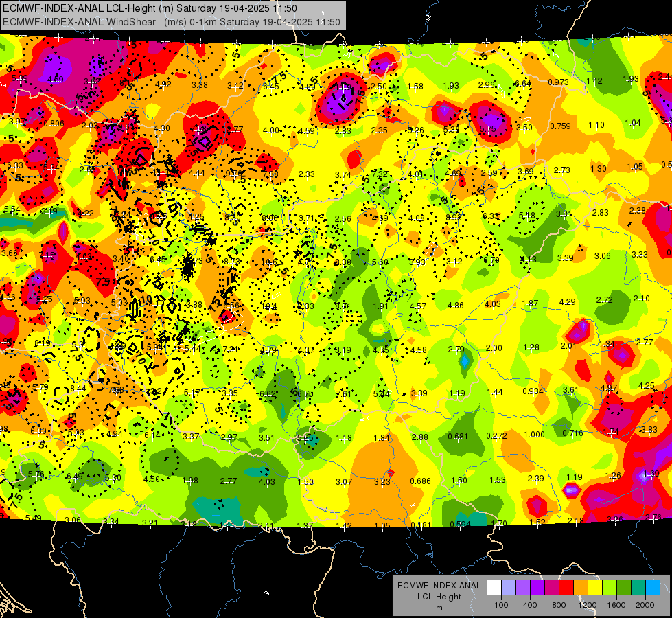The width and height of the screenshot is (672, 618).
Task: Click the map value '6.49'
Action: click(75, 477)
